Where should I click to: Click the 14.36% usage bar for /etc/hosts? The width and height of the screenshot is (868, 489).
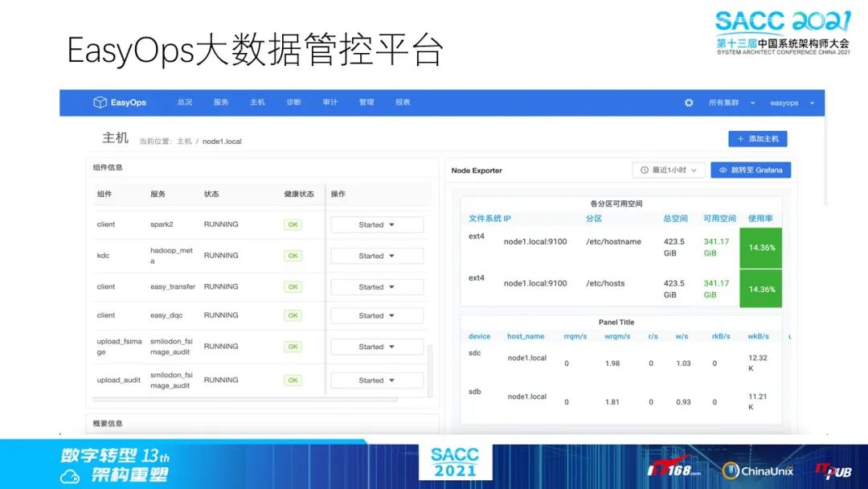(761, 289)
